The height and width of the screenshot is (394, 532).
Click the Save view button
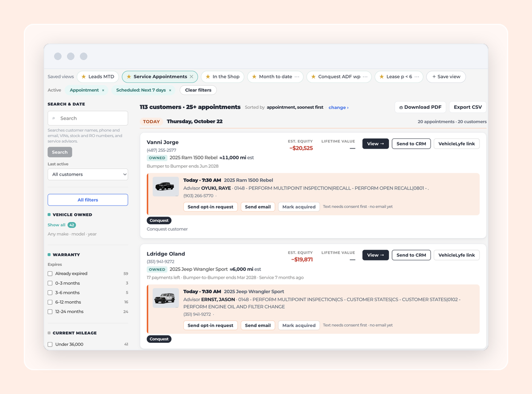(x=446, y=77)
